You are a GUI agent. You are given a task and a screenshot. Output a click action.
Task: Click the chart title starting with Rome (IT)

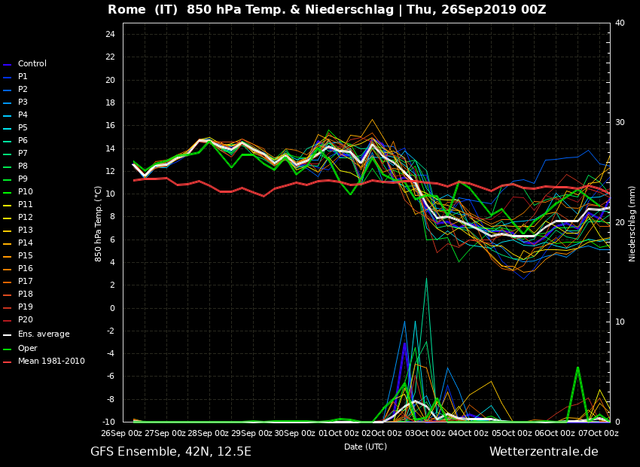click(327, 9)
